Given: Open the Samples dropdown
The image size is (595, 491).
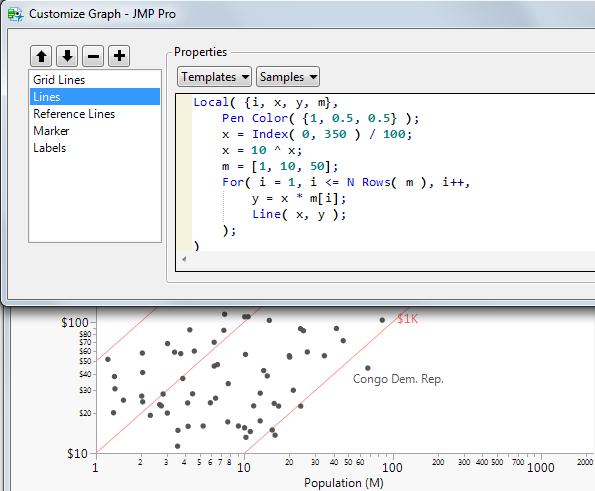Looking at the screenshot, I should (288, 77).
